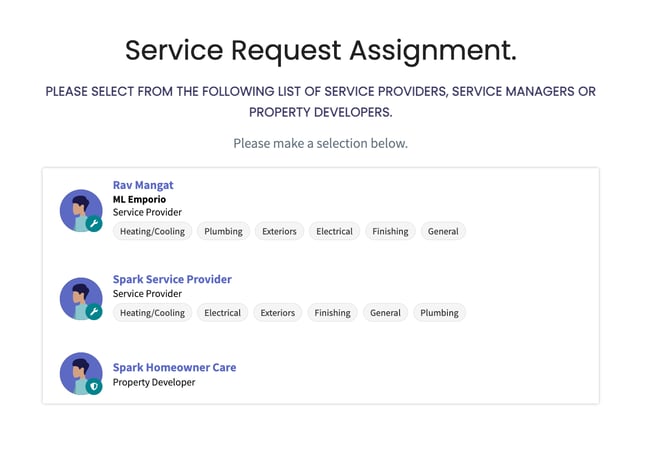Select Rav Mangat's General tag
The width and height of the screenshot is (670, 449).
tap(443, 231)
